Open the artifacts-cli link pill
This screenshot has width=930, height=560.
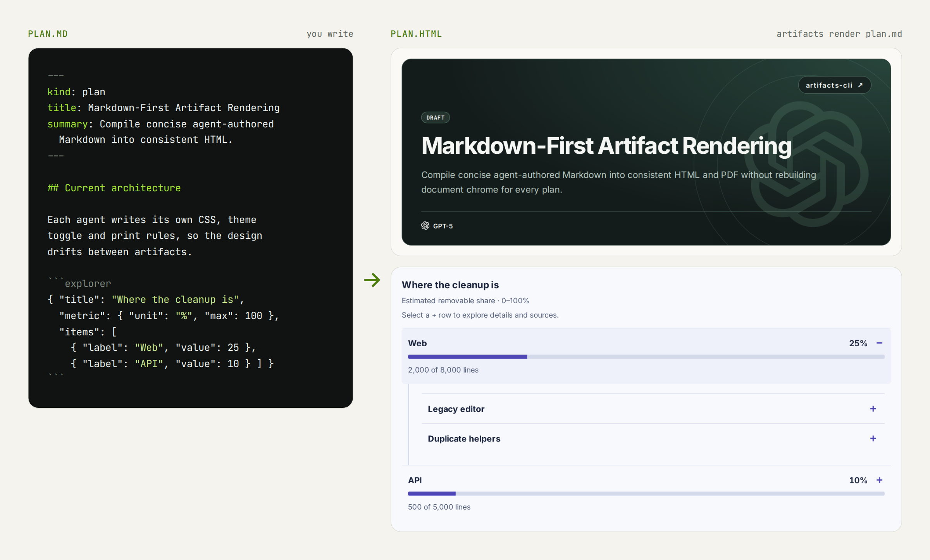[834, 85]
